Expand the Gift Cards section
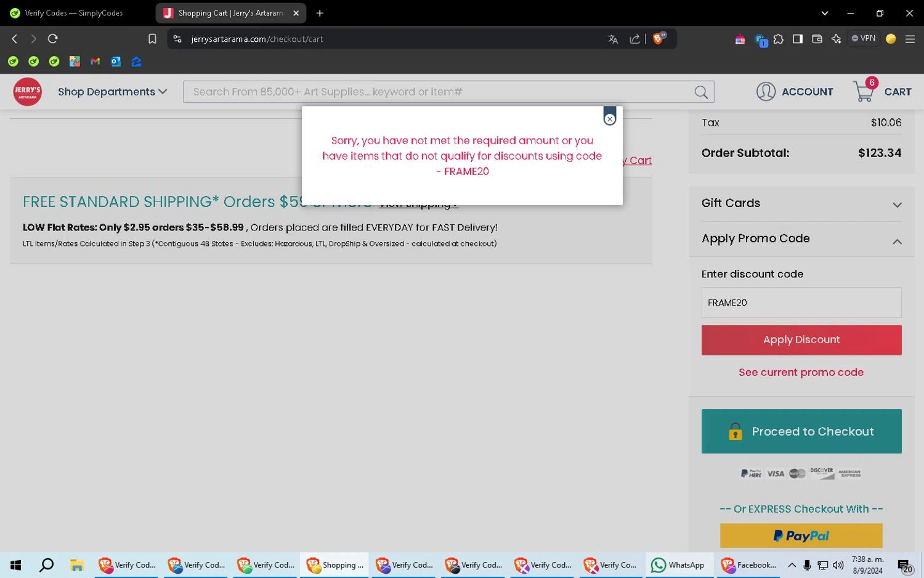The width and height of the screenshot is (924, 578). [801, 203]
